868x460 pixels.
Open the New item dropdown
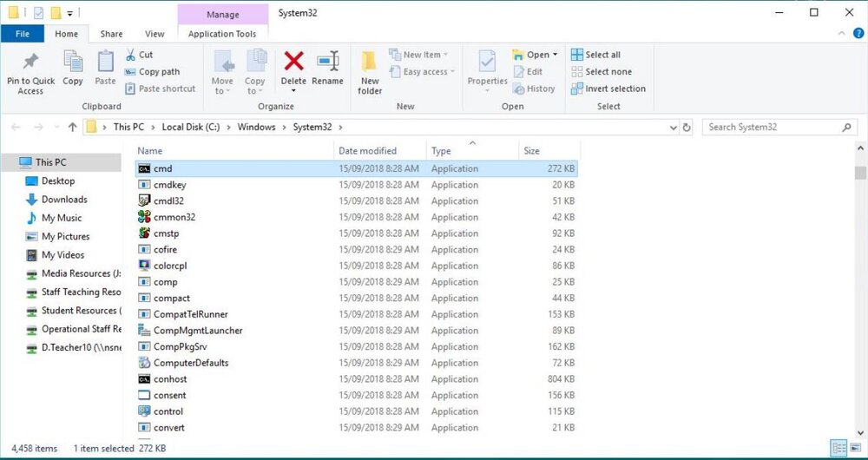point(418,55)
